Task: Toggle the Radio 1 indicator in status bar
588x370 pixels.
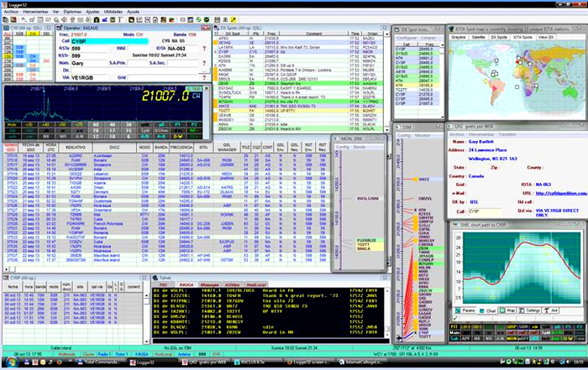Action: coord(104,354)
